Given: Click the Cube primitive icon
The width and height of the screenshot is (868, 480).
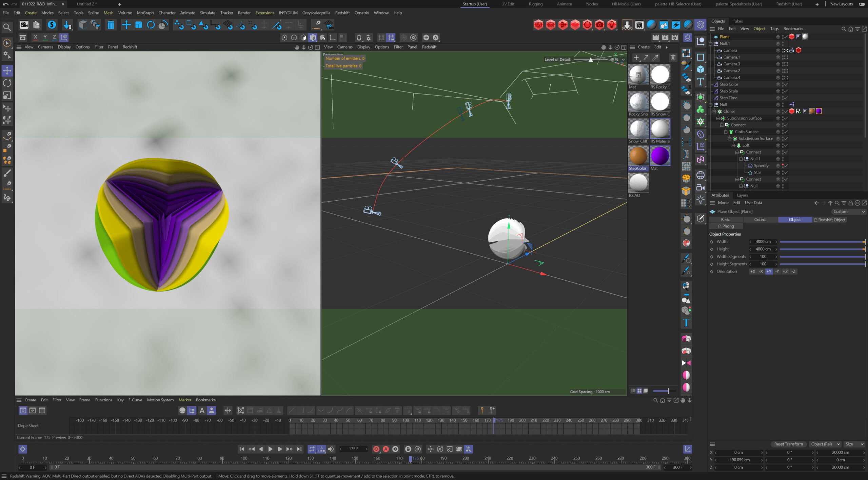Looking at the screenshot, I should click(x=701, y=69).
